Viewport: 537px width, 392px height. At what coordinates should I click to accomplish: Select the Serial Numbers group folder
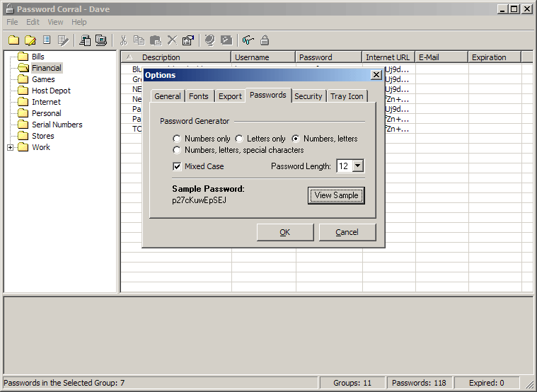pos(57,125)
